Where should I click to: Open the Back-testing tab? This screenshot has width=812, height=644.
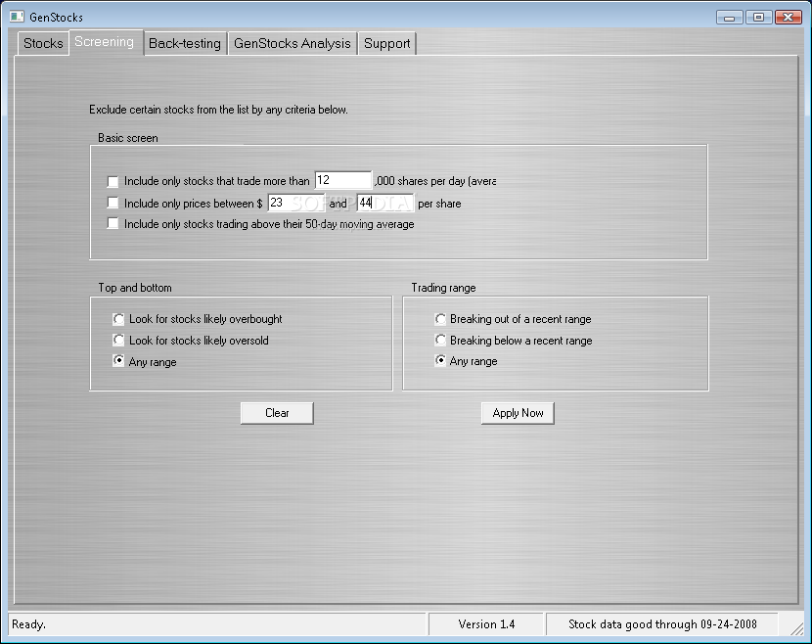[x=185, y=43]
